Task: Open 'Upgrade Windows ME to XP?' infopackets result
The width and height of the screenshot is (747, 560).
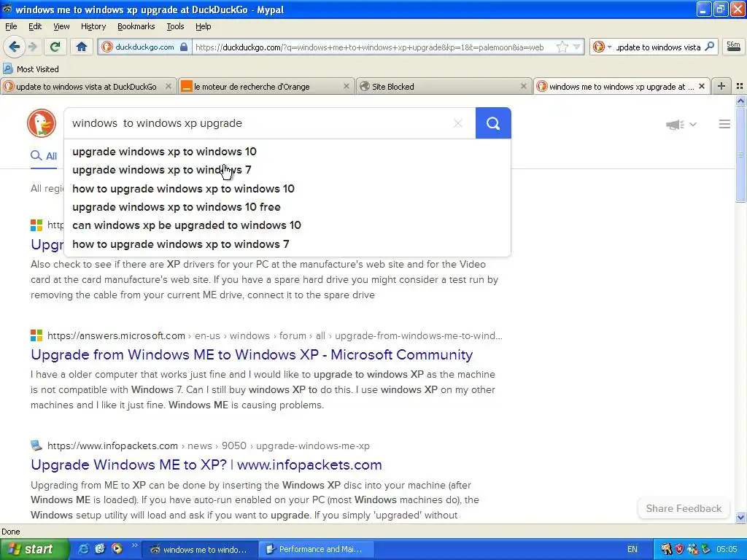Action: (x=206, y=464)
